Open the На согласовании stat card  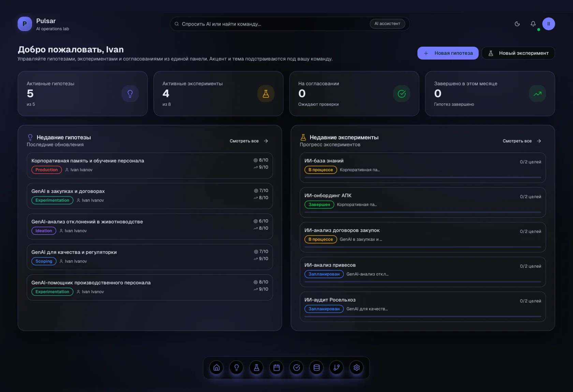[354, 93]
